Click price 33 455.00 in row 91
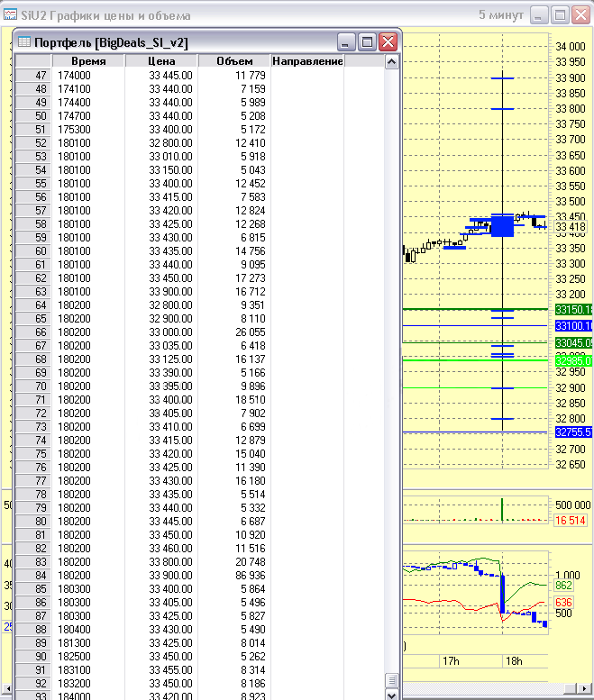The height and width of the screenshot is (700, 594). [x=170, y=669]
